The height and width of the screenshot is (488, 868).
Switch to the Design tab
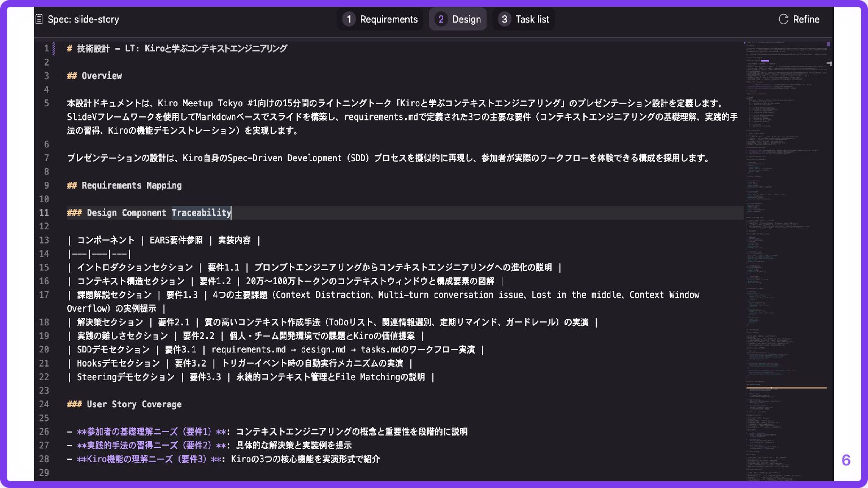pyautogui.click(x=458, y=19)
